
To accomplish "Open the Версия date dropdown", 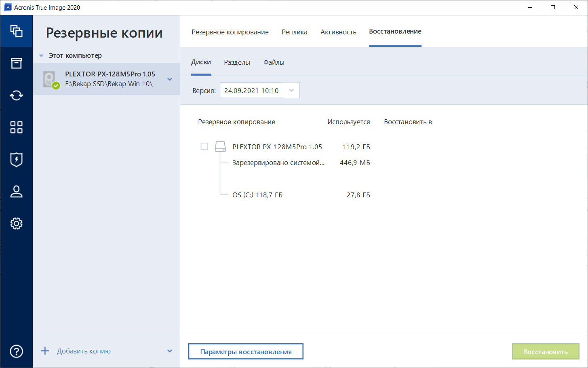I will (259, 90).
